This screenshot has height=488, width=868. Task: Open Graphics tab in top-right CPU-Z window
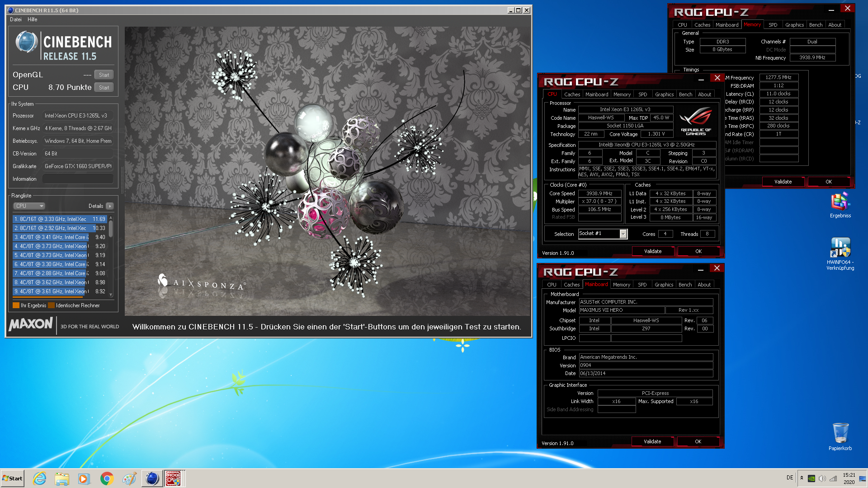(794, 25)
